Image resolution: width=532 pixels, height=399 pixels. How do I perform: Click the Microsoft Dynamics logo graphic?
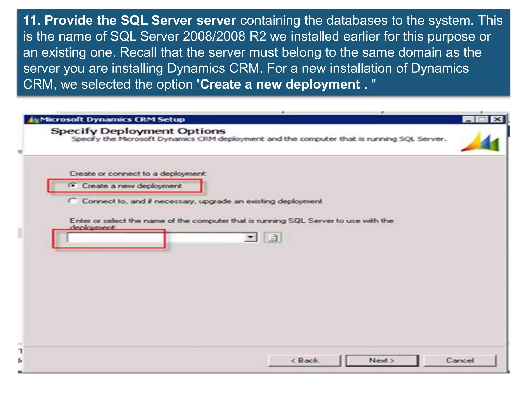click(x=481, y=142)
